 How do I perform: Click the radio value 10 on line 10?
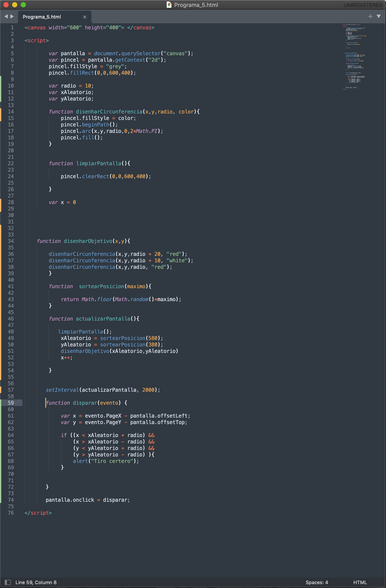tap(88, 86)
